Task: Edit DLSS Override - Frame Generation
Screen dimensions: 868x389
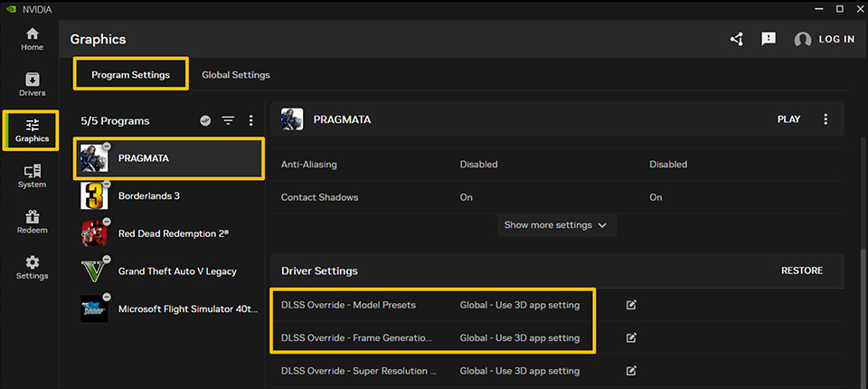Action: (631, 337)
